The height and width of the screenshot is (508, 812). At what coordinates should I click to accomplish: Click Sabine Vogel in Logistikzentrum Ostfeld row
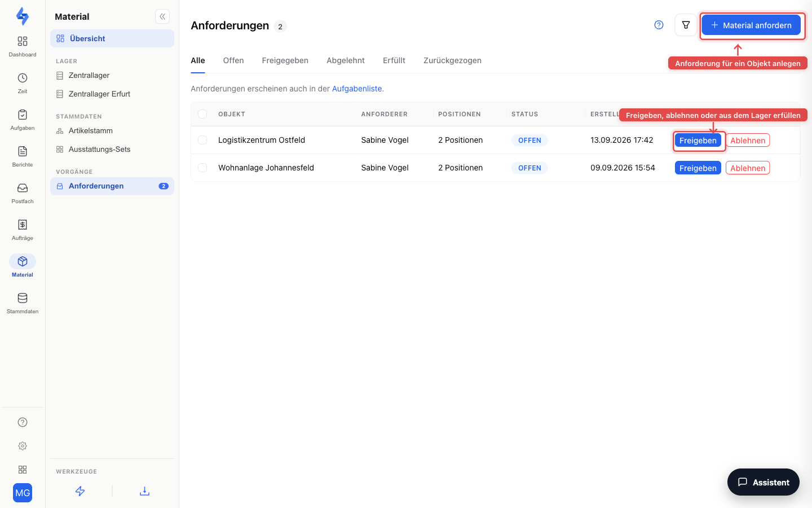point(385,140)
